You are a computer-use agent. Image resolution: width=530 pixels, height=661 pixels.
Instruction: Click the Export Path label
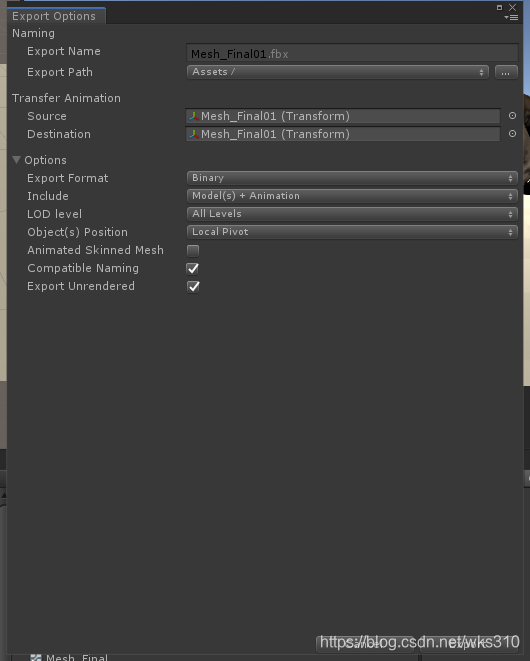coord(60,72)
